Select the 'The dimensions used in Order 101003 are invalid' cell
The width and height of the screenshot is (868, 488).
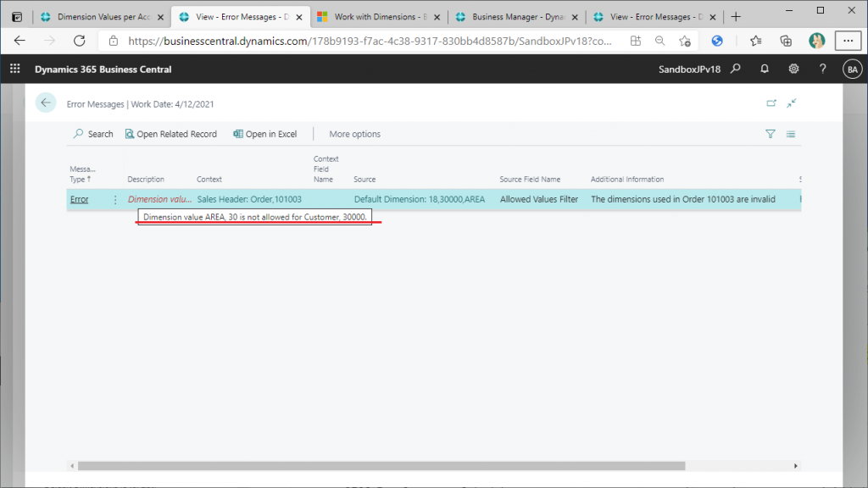[683, 199]
